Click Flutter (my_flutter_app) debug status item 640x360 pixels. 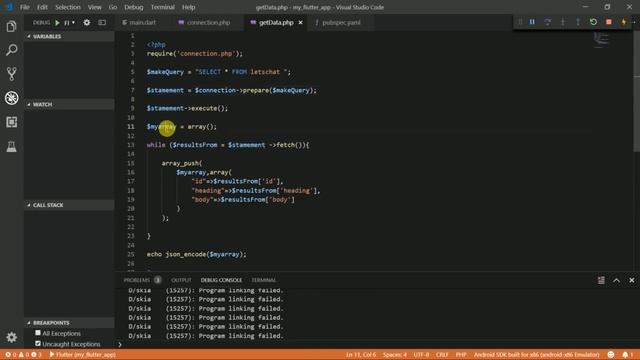(82, 354)
